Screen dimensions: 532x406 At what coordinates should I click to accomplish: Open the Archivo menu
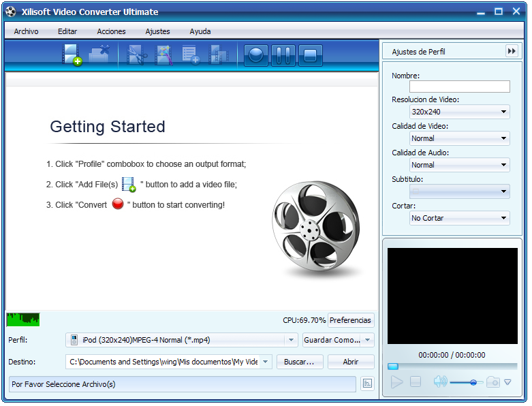pyautogui.click(x=26, y=31)
